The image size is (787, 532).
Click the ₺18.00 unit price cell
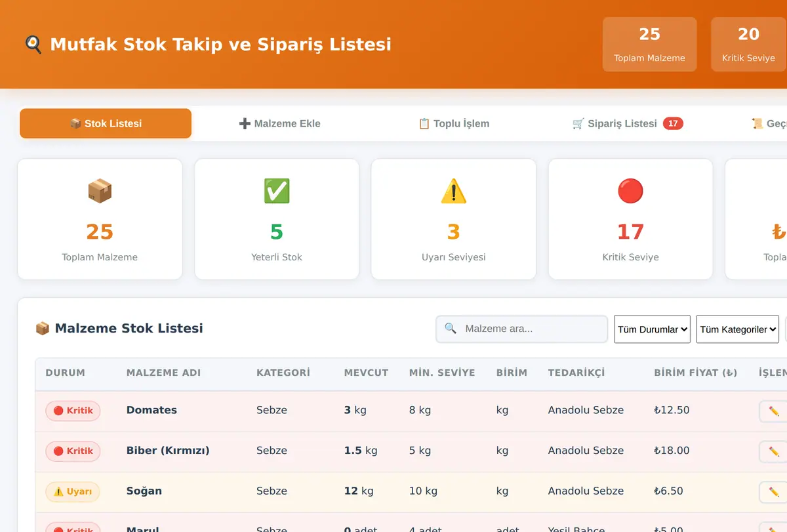pos(672,451)
